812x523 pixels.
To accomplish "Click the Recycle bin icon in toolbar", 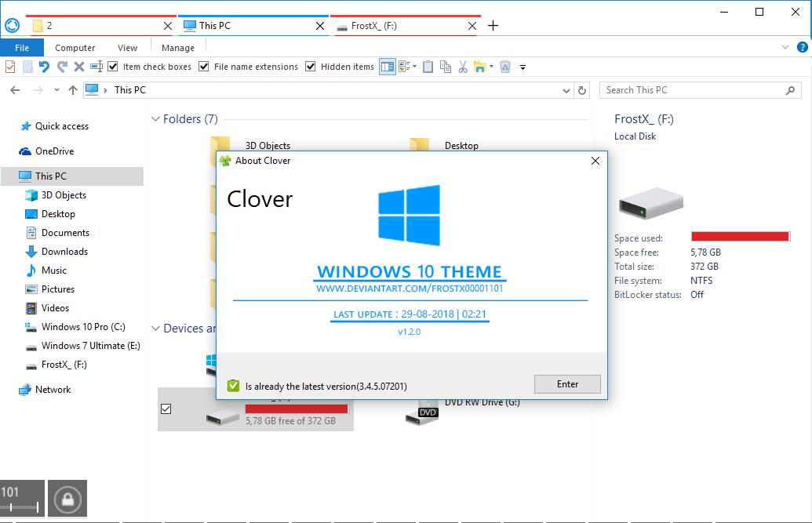I will [x=505, y=67].
